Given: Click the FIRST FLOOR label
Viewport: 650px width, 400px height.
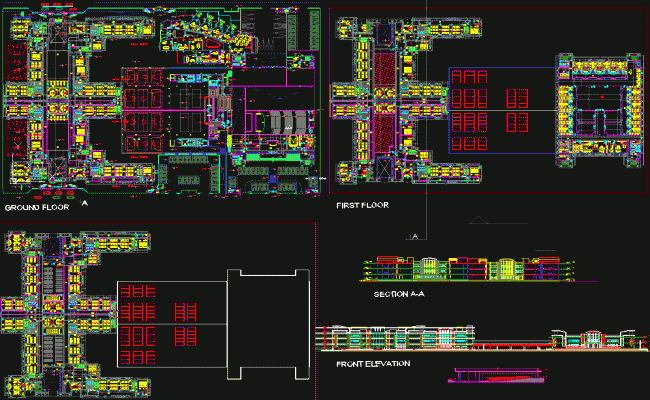Looking at the screenshot, I should click(362, 205).
